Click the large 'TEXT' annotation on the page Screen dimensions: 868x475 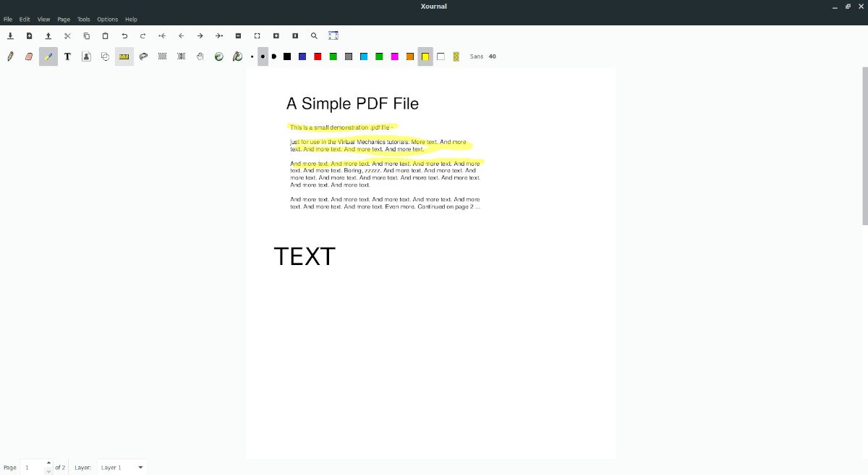305,256
